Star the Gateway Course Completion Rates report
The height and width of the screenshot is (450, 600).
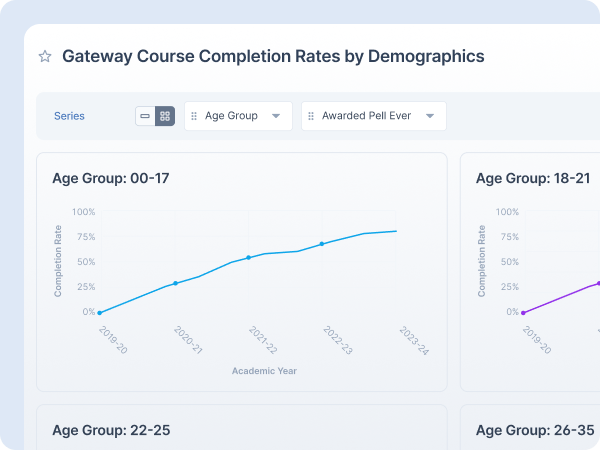[x=45, y=57]
